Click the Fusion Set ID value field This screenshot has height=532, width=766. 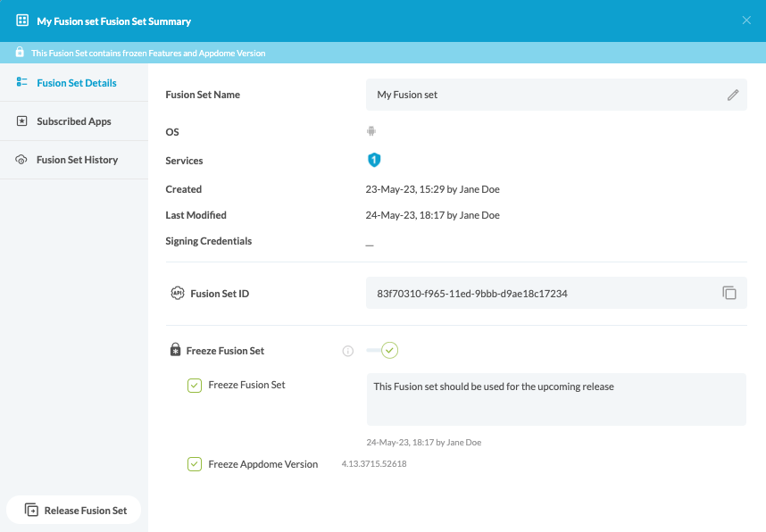click(536, 293)
